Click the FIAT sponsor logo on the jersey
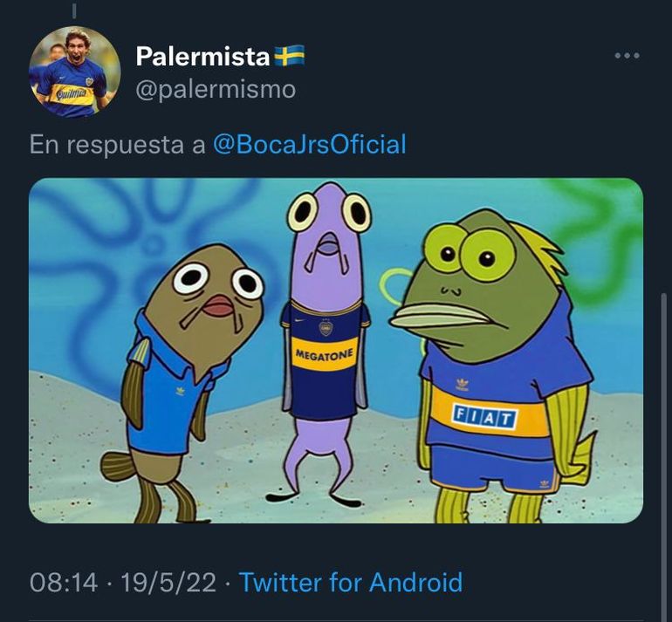 (x=484, y=418)
